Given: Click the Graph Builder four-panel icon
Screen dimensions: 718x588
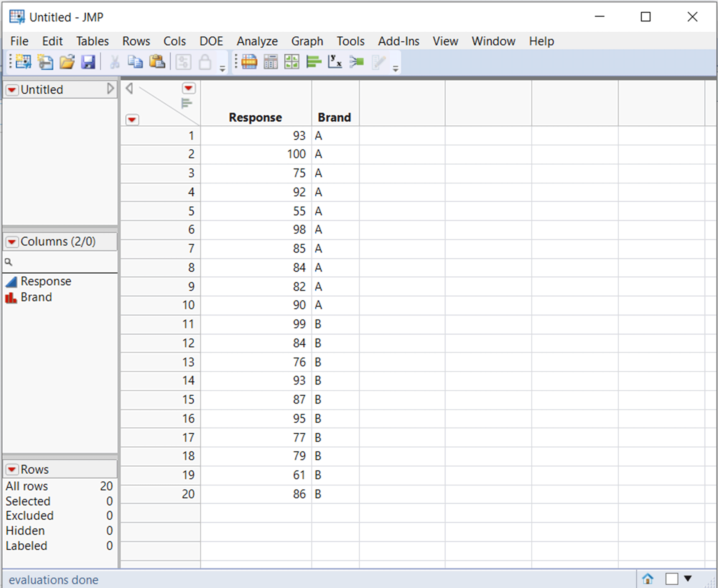Looking at the screenshot, I should [x=292, y=62].
